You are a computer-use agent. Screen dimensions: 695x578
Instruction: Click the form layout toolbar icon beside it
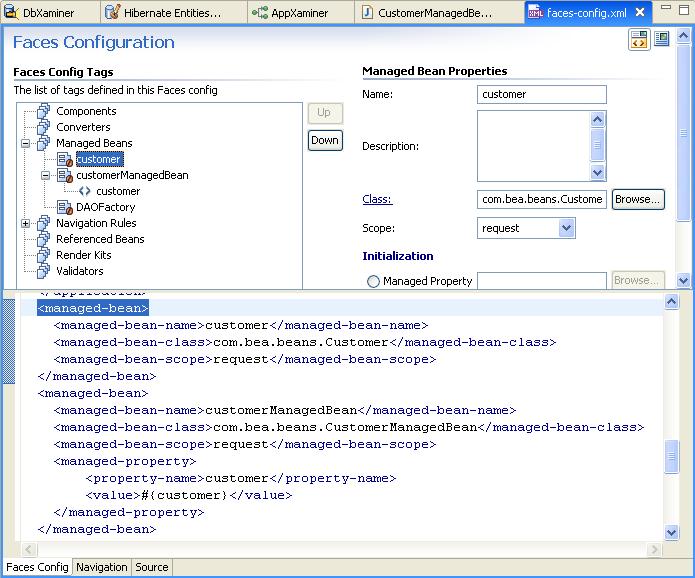pos(662,39)
